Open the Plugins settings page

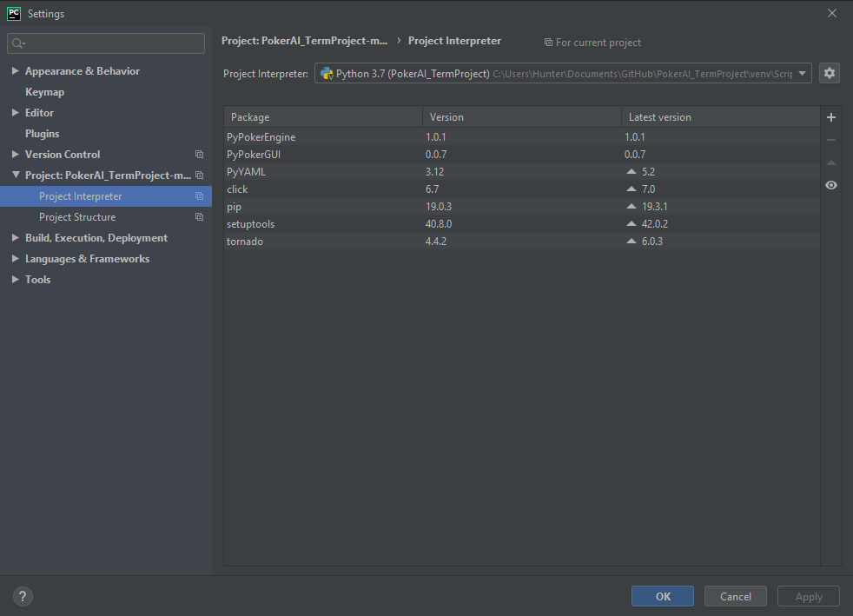pyautogui.click(x=42, y=133)
